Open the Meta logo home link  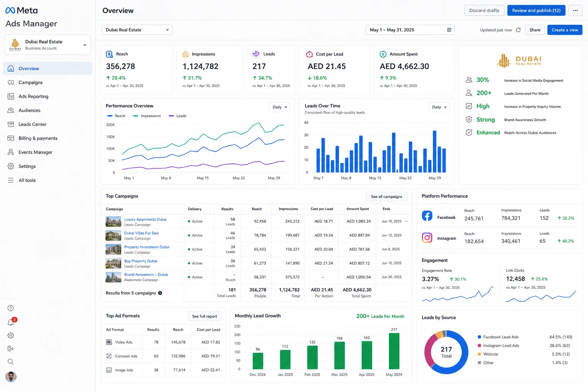click(21, 10)
